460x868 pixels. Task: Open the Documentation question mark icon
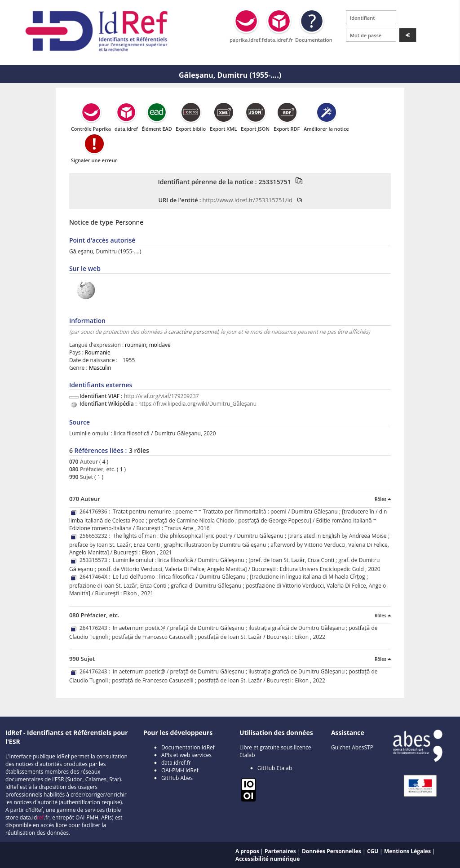point(312,21)
